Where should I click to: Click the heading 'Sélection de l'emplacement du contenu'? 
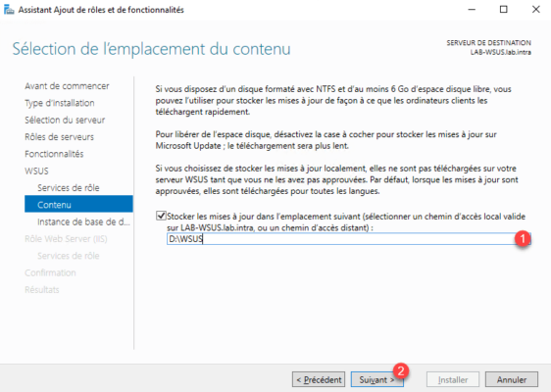click(151, 49)
